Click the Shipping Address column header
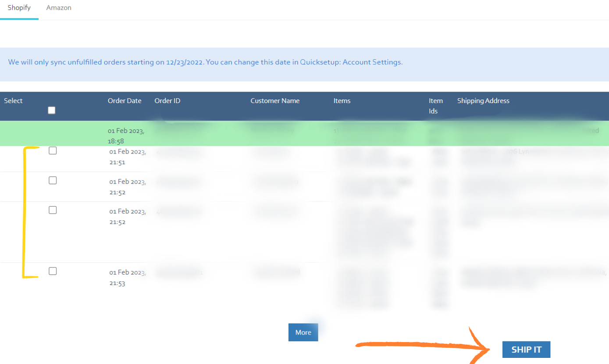Screen dimensions: 609x364 [x=483, y=100]
